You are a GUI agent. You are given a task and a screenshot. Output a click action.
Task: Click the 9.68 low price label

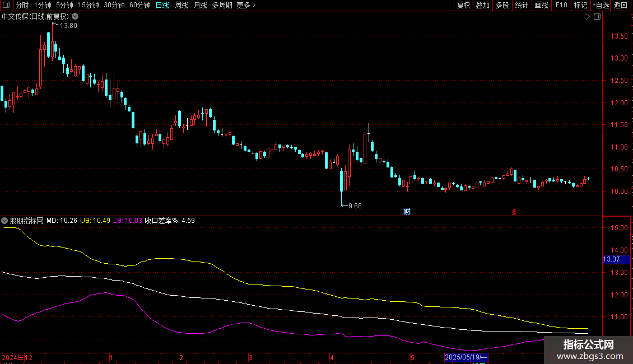[x=355, y=206]
